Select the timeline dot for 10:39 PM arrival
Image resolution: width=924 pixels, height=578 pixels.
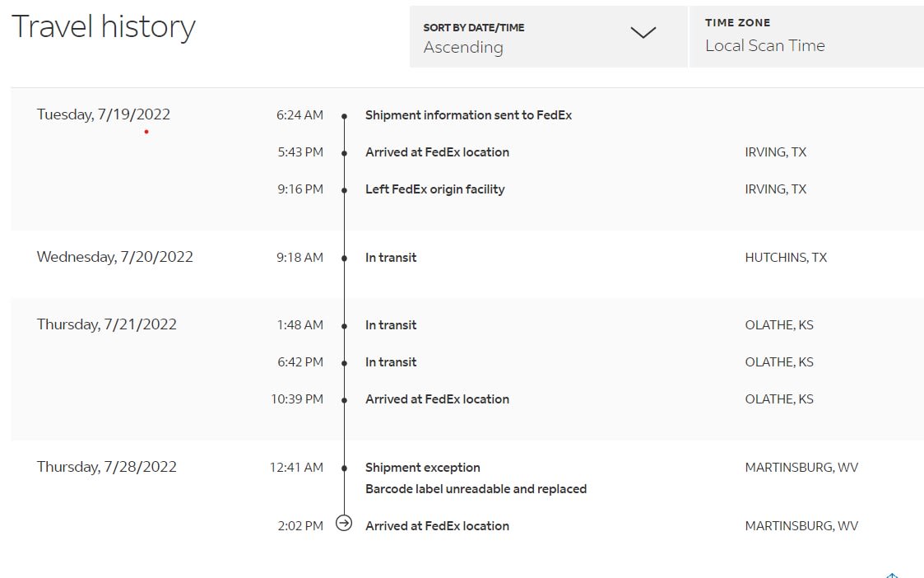pyautogui.click(x=344, y=399)
